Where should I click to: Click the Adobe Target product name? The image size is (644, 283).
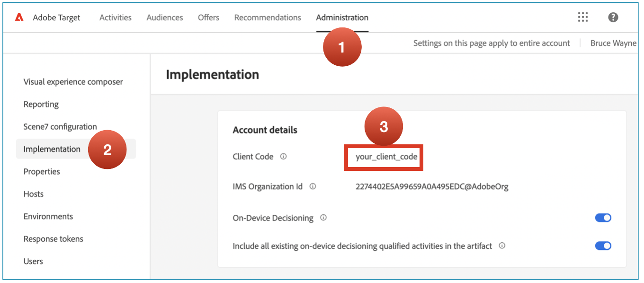click(x=56, y=18)
